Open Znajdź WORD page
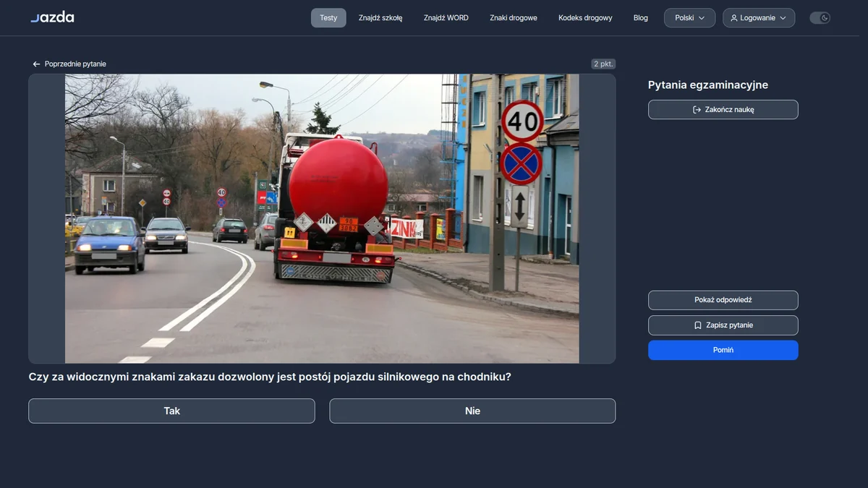This screenshot has width=868, height=488. pyautogui.click(x=446, y=18)
